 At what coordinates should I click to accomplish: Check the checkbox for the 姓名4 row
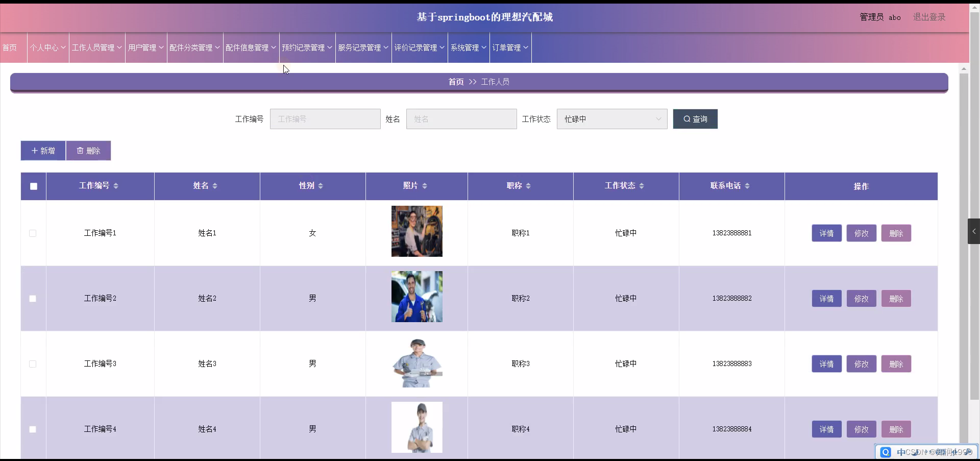point(33,430)
